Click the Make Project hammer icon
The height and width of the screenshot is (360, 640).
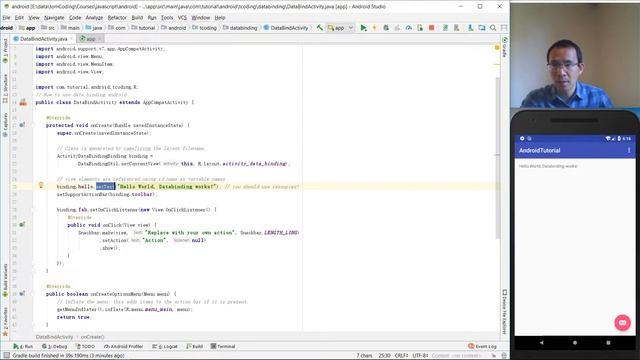tap(320, 28)
